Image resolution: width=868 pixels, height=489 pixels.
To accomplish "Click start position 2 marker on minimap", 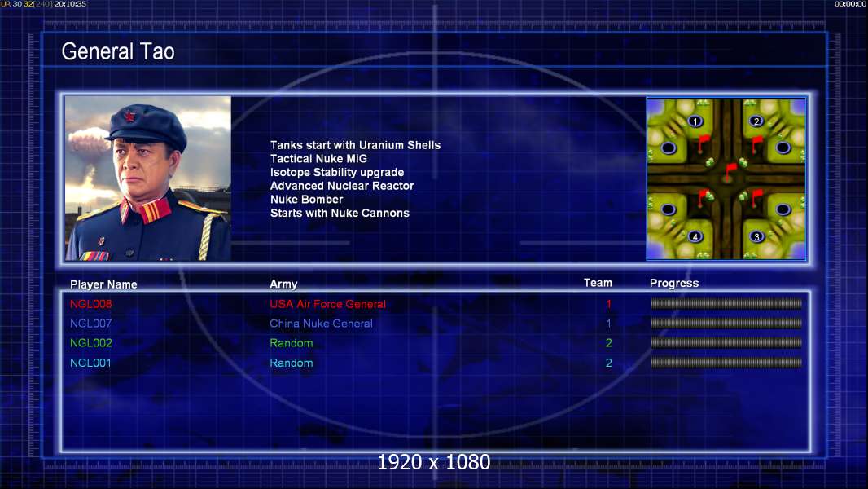I will (x=756, y=121).
